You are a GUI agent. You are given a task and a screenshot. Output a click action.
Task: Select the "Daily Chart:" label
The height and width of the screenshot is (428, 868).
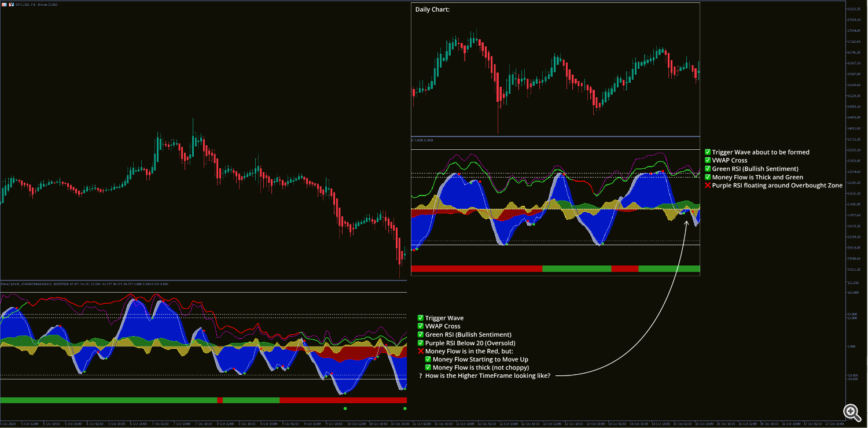point(432,10)
